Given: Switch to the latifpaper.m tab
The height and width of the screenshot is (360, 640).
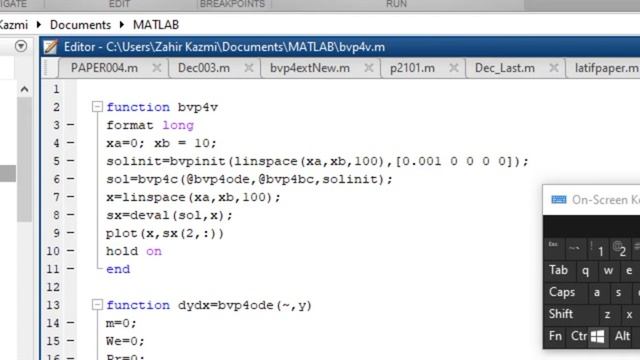Looking at the screenshot, I should (606, 68).
